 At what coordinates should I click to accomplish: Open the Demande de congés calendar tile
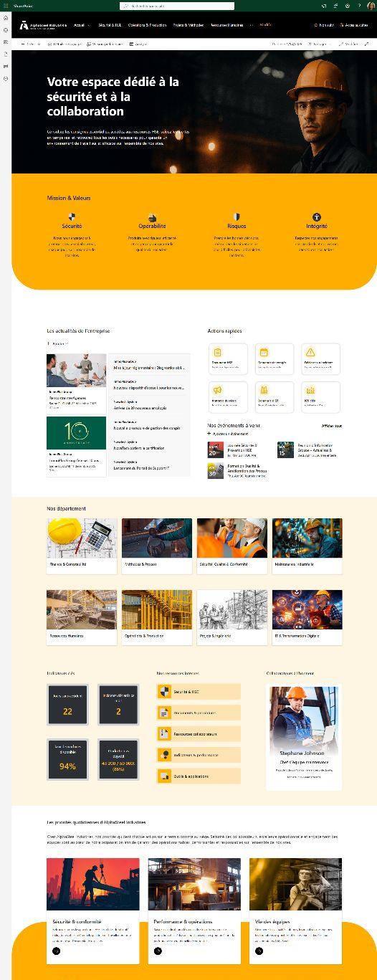coord(275,358)
